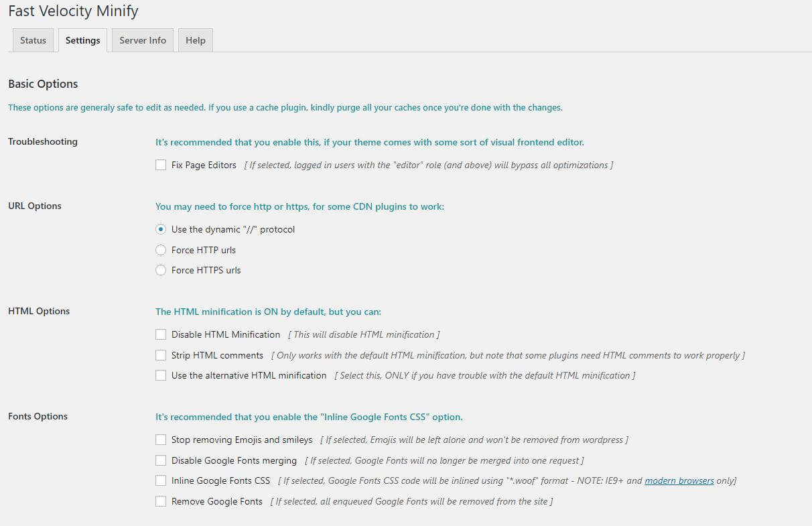
Task: Tick the Disable HTML Minification checkbox
Action: [x=161, y=334]
